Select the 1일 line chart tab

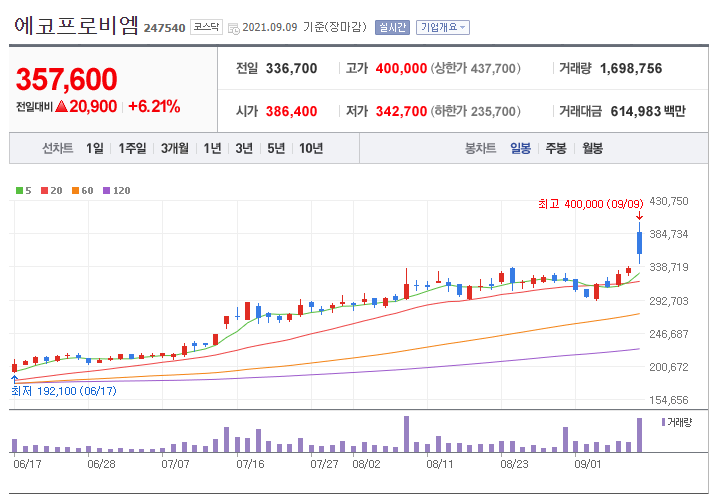click(95, 148)
